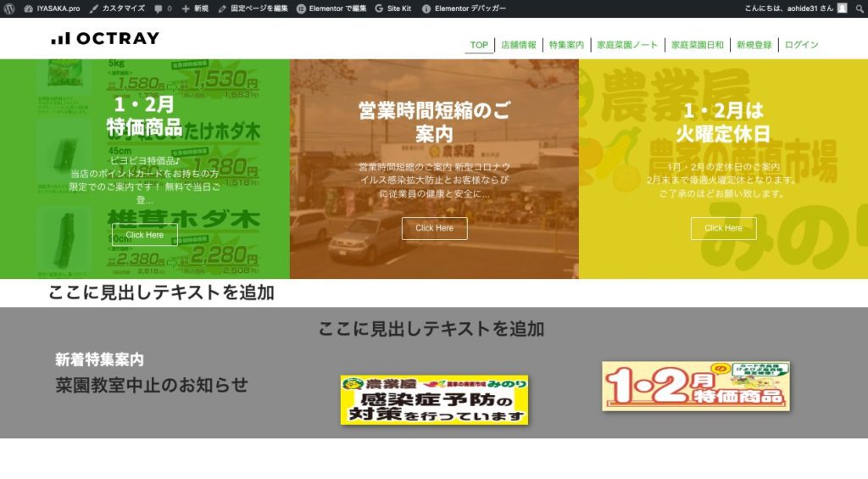Open the 特集案内 navigation page
Screen dimensions: 868x479
(566, 45)
